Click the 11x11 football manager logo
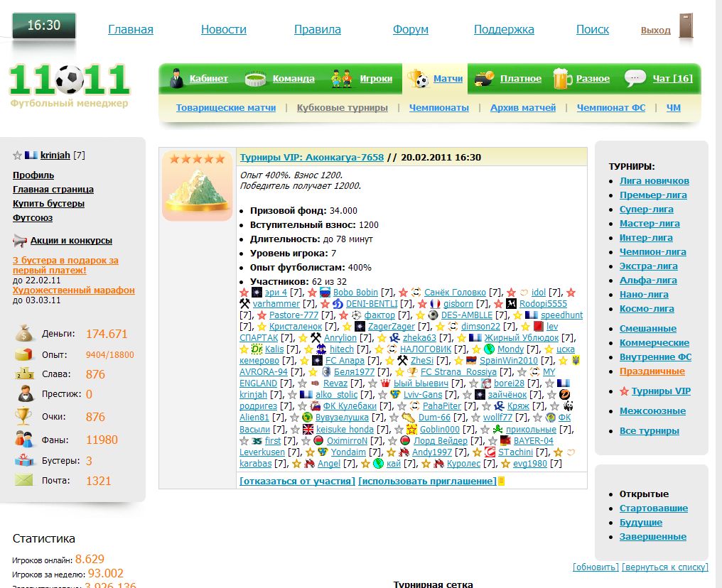Viewport: 722px width, 588px height. (69, 85)
